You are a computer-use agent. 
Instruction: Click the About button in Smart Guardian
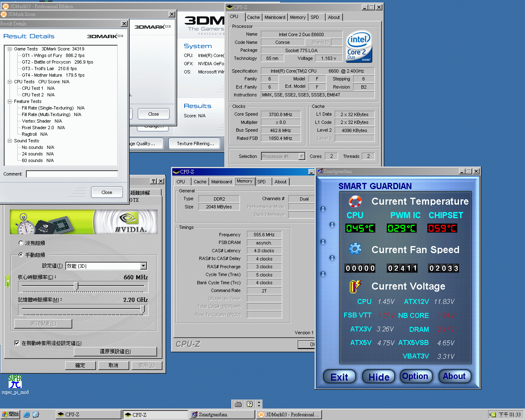[x=454, y=376]
